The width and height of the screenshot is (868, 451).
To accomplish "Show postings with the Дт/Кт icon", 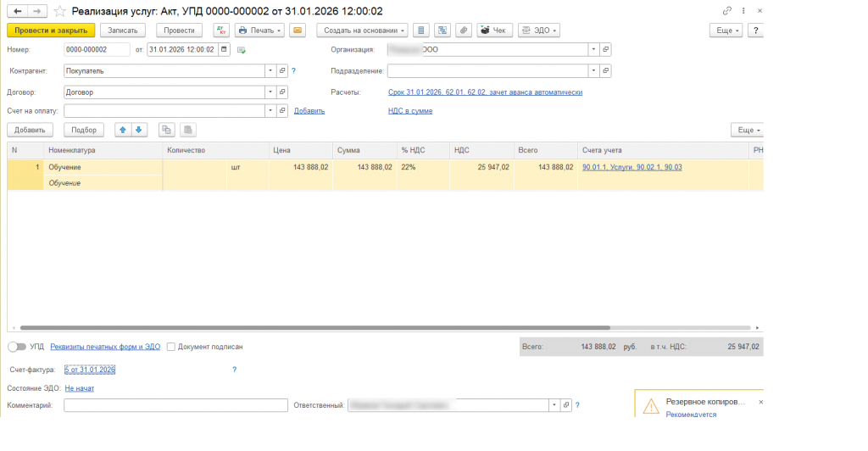I will [221, 31].
